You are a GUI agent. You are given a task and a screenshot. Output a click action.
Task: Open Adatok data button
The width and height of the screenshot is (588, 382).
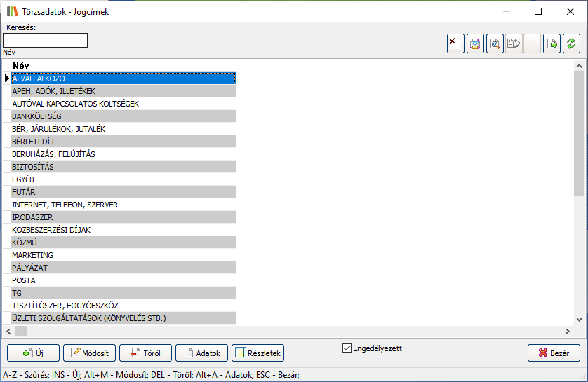point(201,353)
